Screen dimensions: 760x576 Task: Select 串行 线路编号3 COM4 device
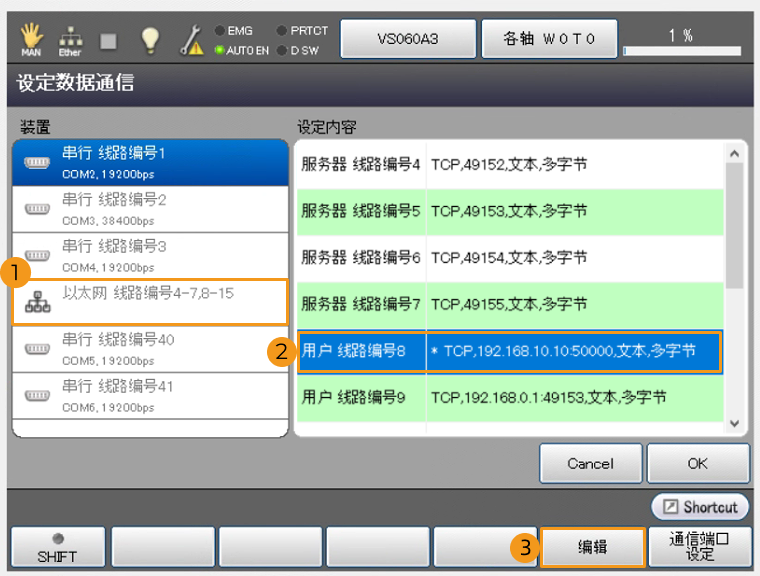click(150, 256)
